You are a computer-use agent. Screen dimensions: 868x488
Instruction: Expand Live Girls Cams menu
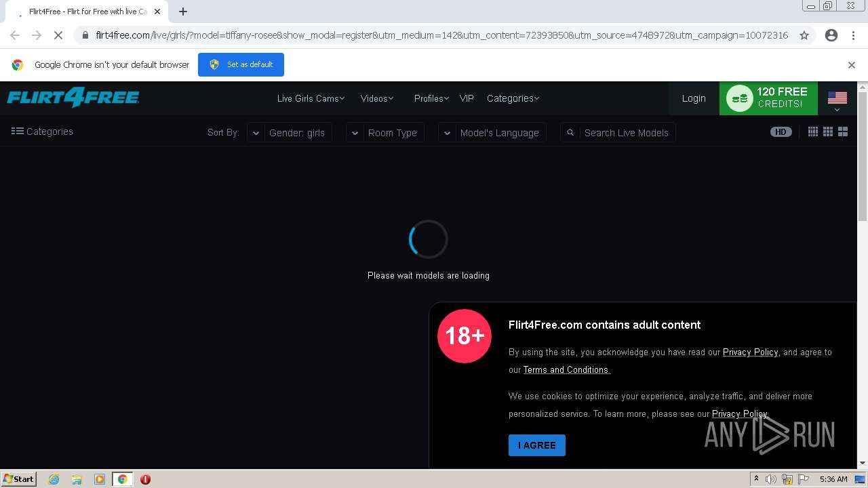click(x=311, y=98)
